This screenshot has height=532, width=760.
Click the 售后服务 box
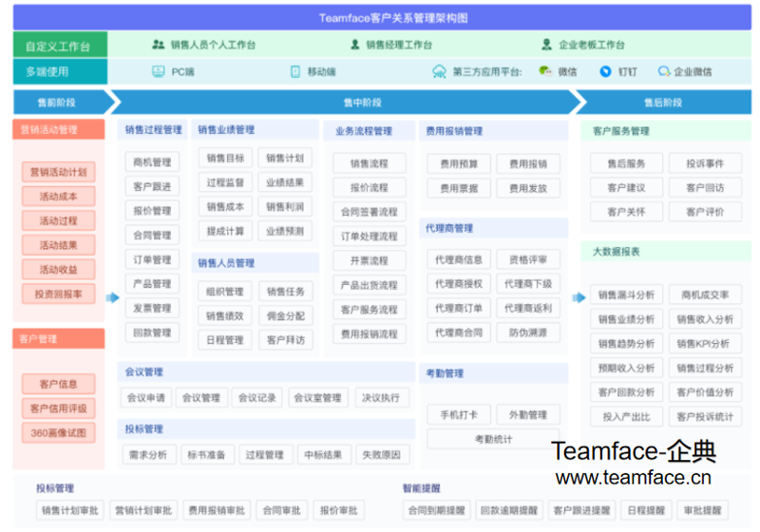pos(626,163)
